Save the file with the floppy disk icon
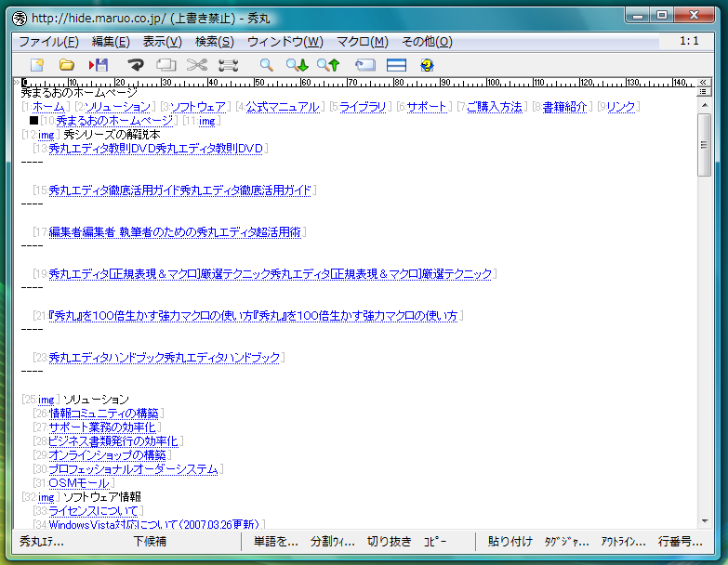This screenshot has width=728, height=565. click(99, 65)
